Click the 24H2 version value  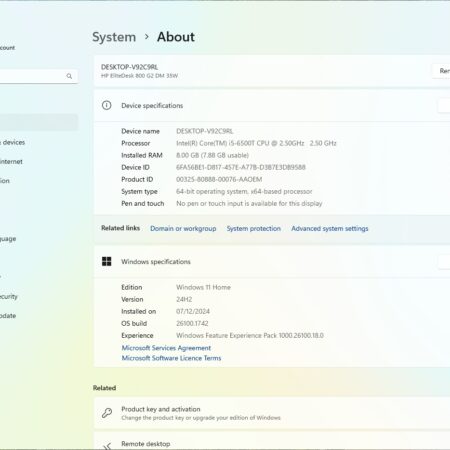pos(184,299)
